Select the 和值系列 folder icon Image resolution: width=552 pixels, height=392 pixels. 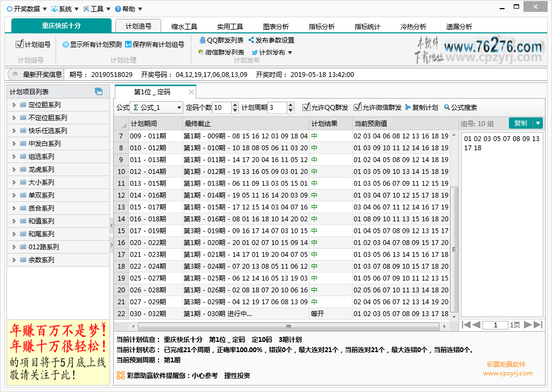pos(23,221)
